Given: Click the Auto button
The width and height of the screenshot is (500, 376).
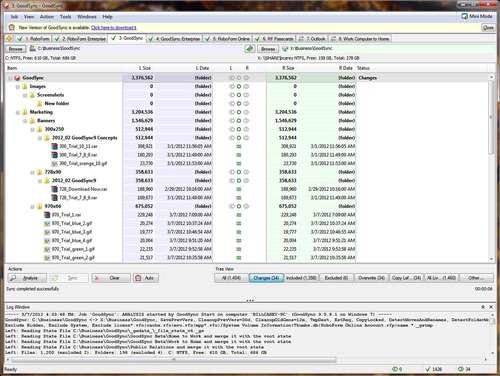Looking at the screenshot, I should (146, 278).
